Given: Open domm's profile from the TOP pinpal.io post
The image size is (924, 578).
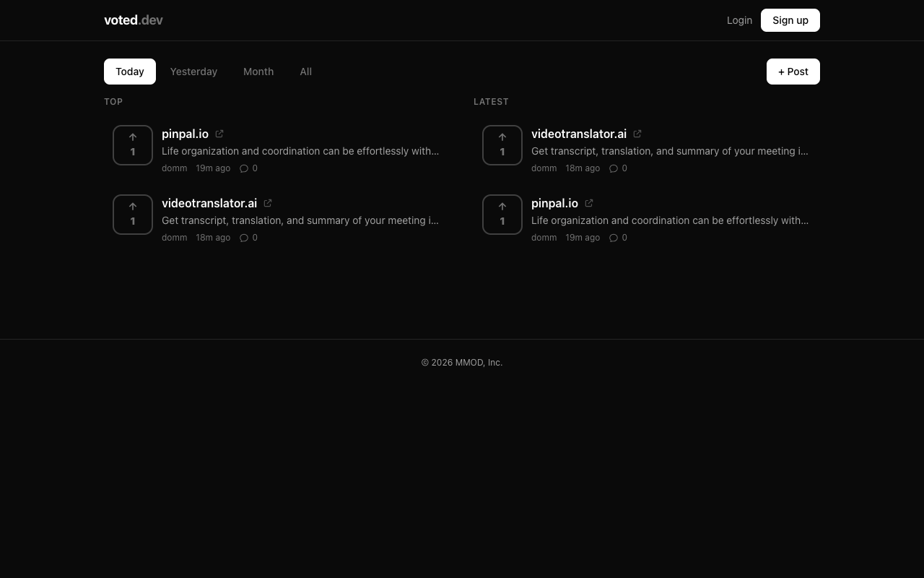Looking at the screenshot, I should [x=174, y=168].
